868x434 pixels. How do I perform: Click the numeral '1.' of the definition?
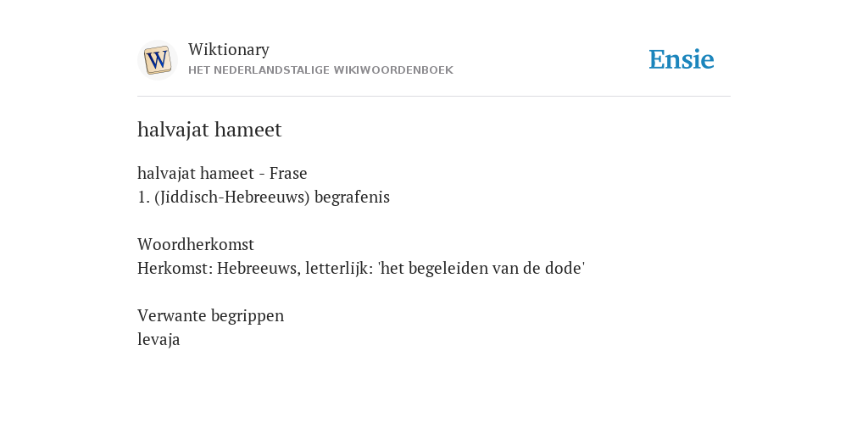coord(143,197)
